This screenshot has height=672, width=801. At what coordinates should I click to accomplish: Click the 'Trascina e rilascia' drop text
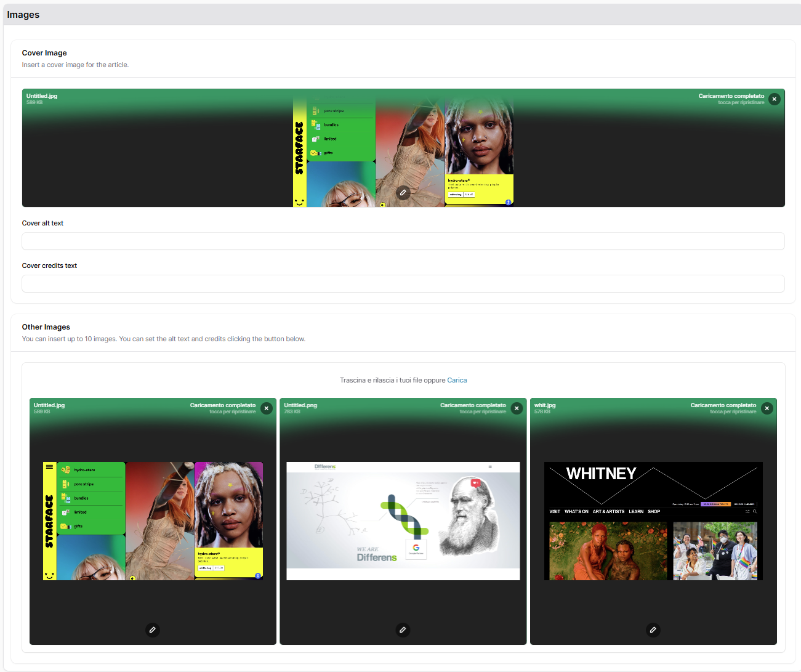[392, 380]
